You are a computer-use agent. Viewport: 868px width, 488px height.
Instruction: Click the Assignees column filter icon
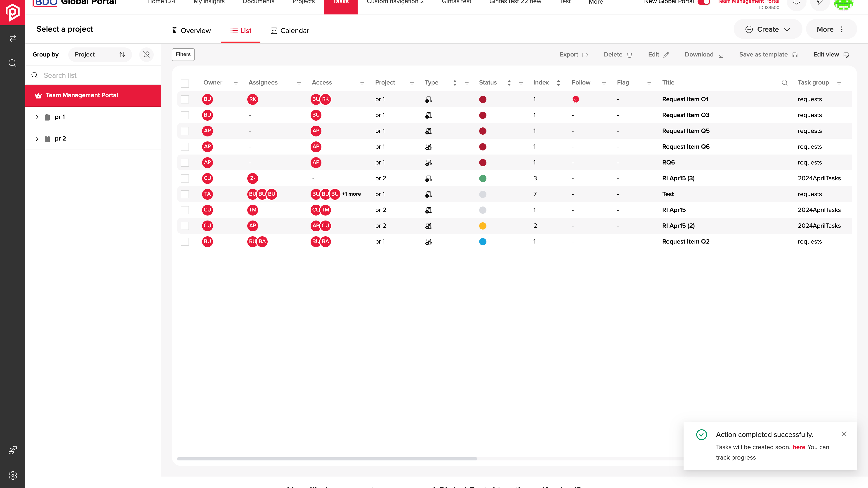point(299,82)
